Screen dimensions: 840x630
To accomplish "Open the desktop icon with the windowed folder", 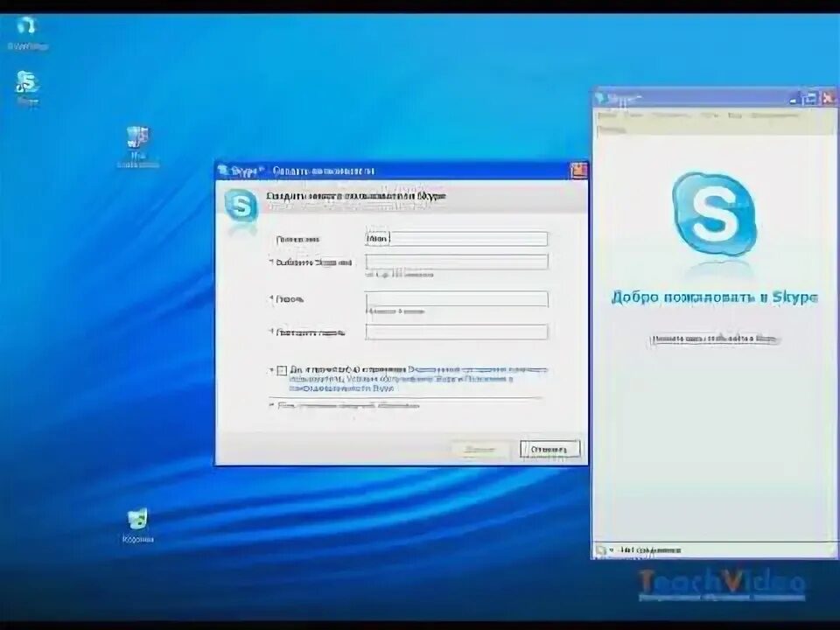I will (x=137, y=147).
